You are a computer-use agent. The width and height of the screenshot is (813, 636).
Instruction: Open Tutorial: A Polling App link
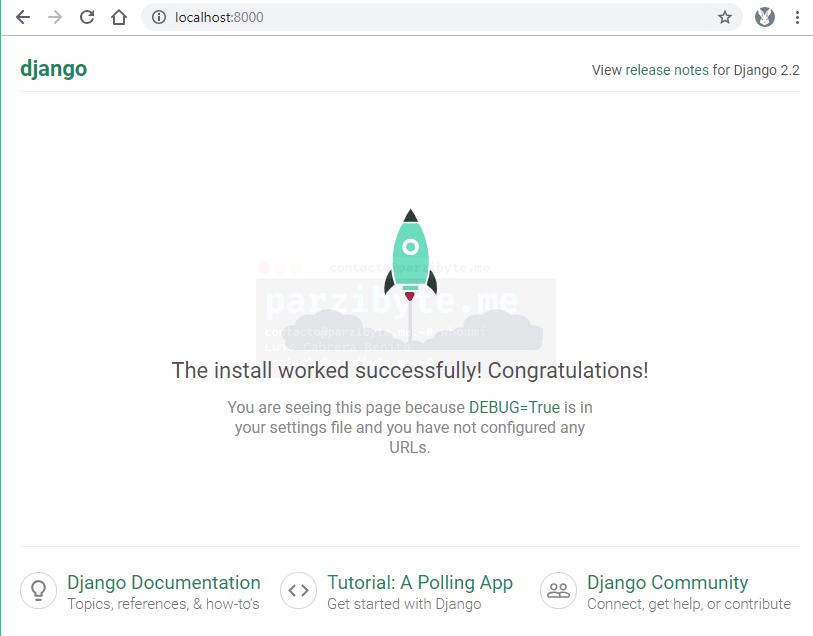click(x=420, y=583)
